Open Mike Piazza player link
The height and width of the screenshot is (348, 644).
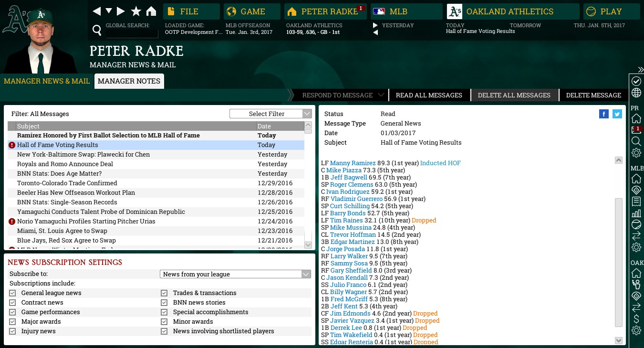[x=343, y=170]
